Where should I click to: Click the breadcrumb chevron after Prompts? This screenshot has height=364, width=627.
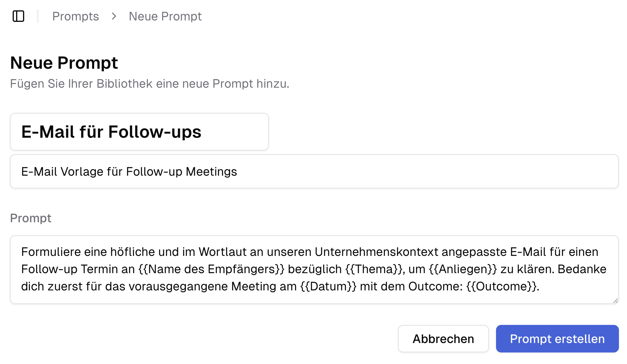pos(114,16)
